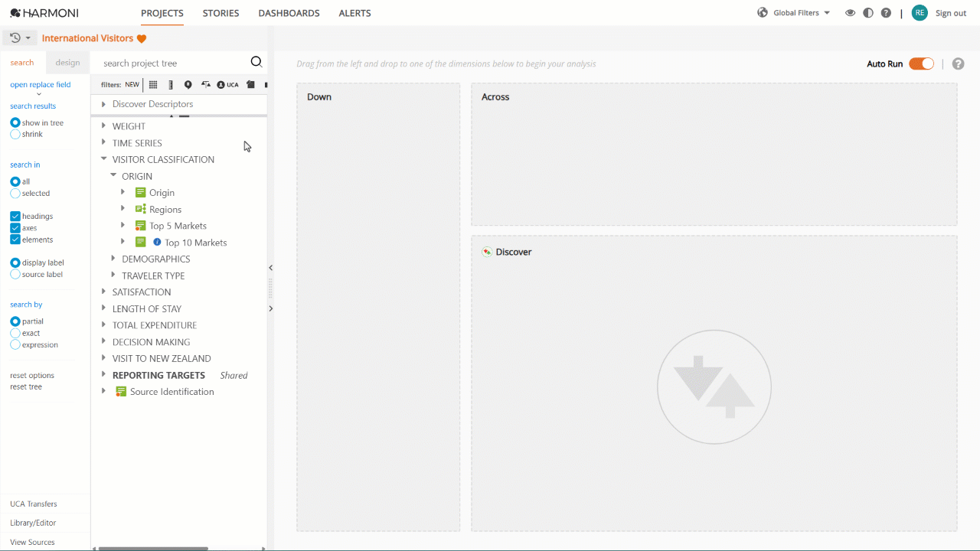Screen dimensions: 980x551
Task: Select the balance scale filter icon
Action: pos(206,85)
